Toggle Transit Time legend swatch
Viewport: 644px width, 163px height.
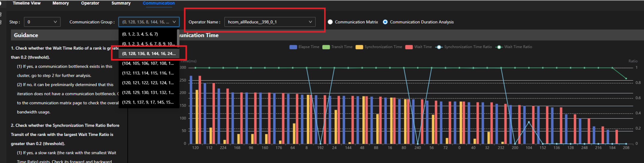pos(326,47)
